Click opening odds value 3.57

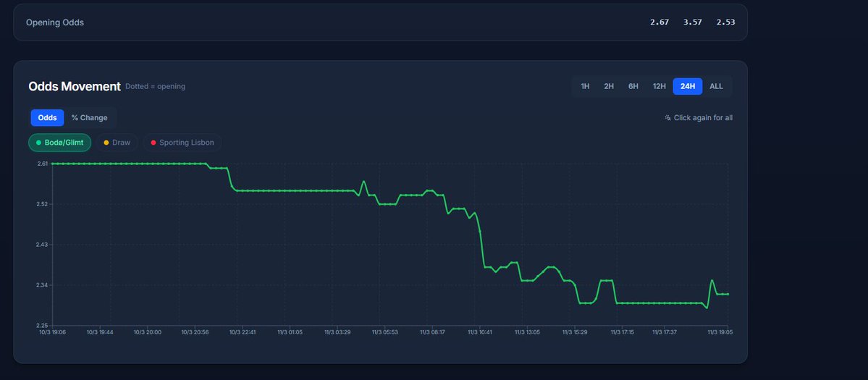coord(693,22)
